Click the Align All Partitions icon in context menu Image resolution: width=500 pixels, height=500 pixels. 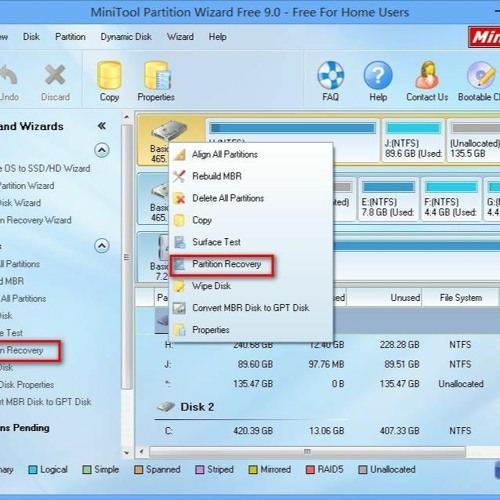tap(180, 155)
